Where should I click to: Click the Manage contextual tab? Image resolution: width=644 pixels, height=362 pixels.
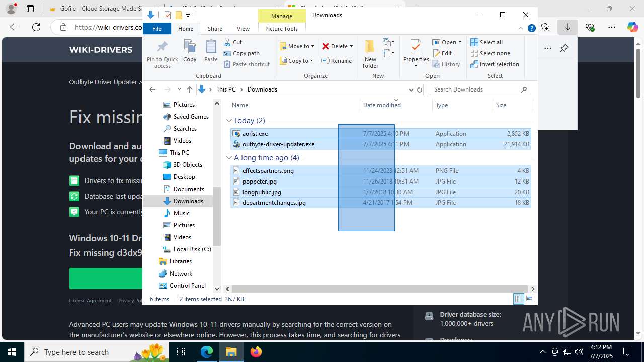(x=281, y=16)
